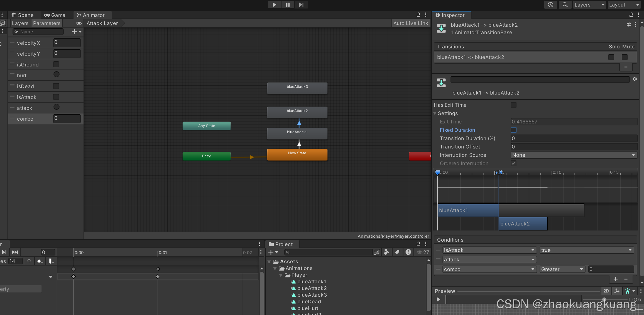
Task: Toggle the preview pivot axes icon
Action: tap(617, 291)
